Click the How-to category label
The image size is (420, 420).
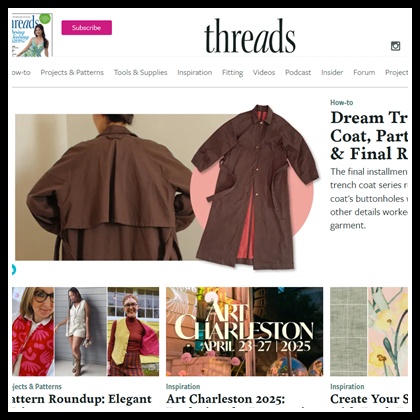[341, 103]
